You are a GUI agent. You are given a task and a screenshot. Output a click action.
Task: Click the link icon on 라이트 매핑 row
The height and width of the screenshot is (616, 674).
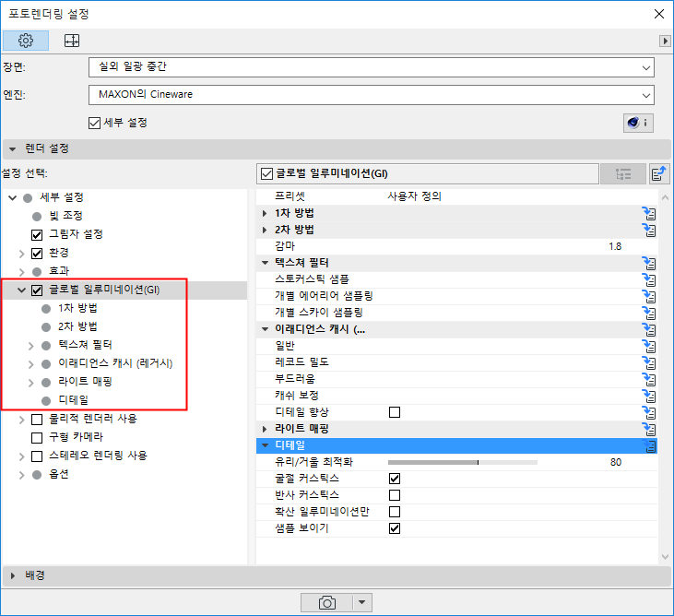point(649,429)
